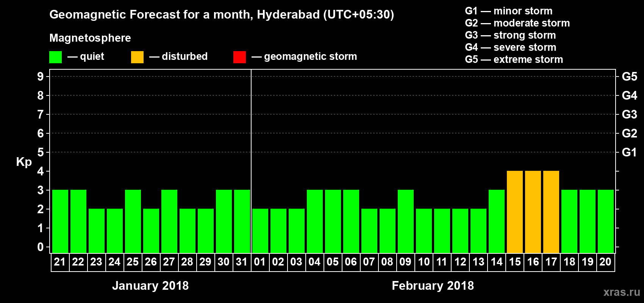Viewport: 644px width, 303px height.
Task: Select the orange bar for February 16
Action: pyautogui.click(x=533, y=212)
